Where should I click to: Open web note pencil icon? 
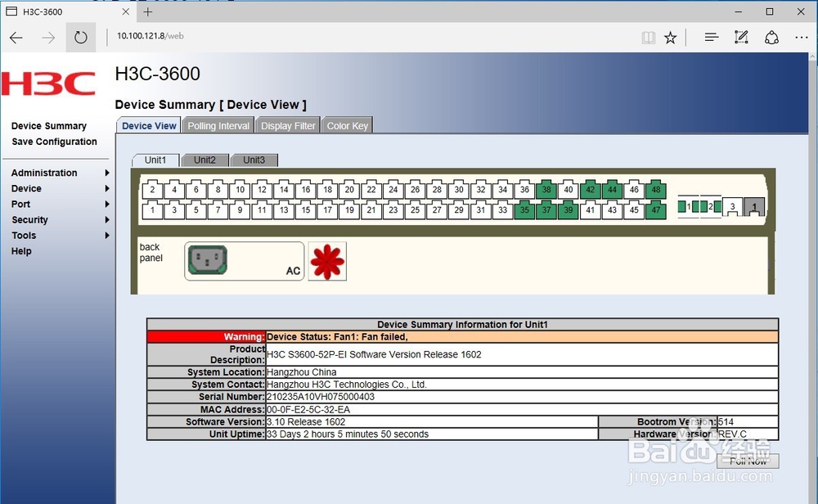pos(741,37)
